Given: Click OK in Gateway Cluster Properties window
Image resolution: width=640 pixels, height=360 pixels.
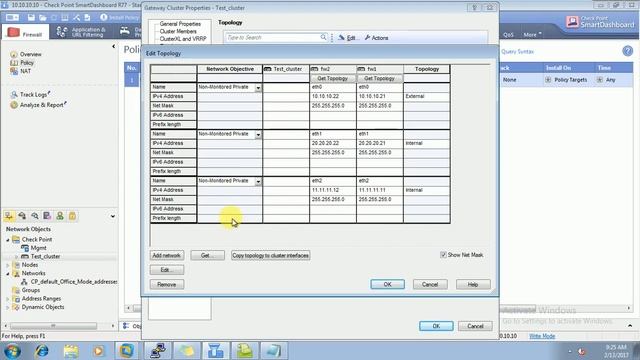Looking at the screenshot, I should click(436, 326).
